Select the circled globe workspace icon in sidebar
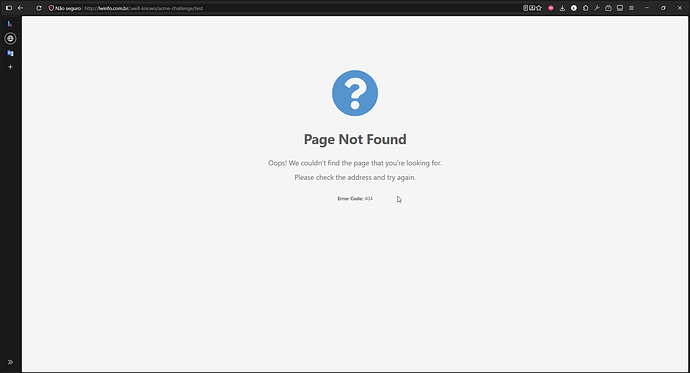Image resolution: width=690 pixels, height=373 pixels. [x=10, y=38]
